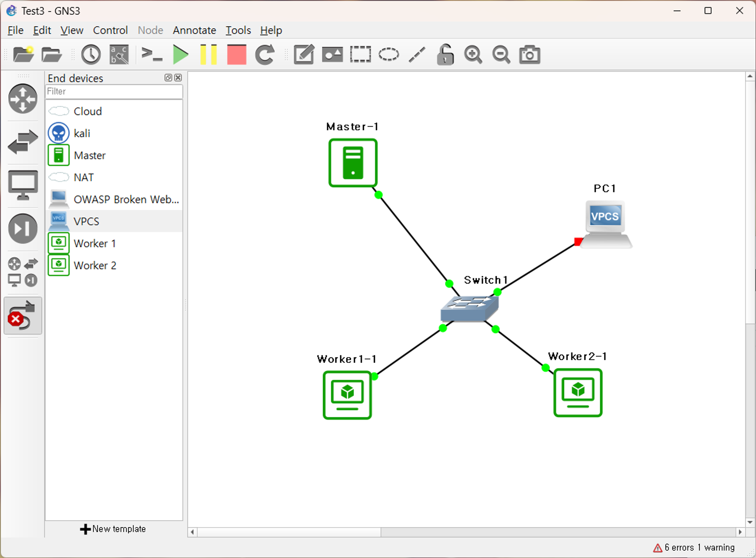Click the Zoom in magnifier icon
The image size is (756, 558).
(473, 54)
